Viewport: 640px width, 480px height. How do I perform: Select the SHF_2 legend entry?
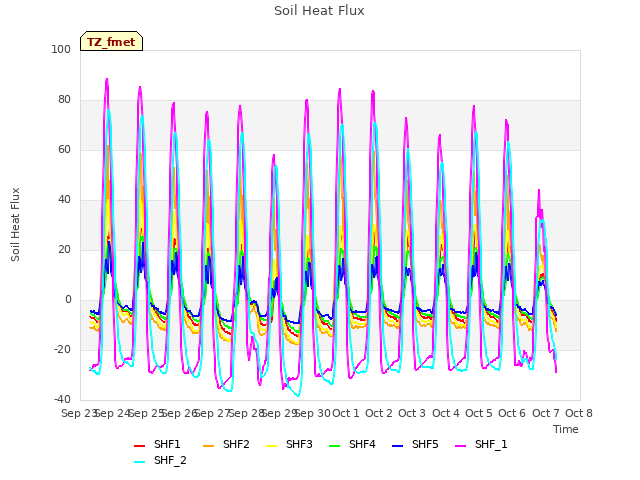160,460
